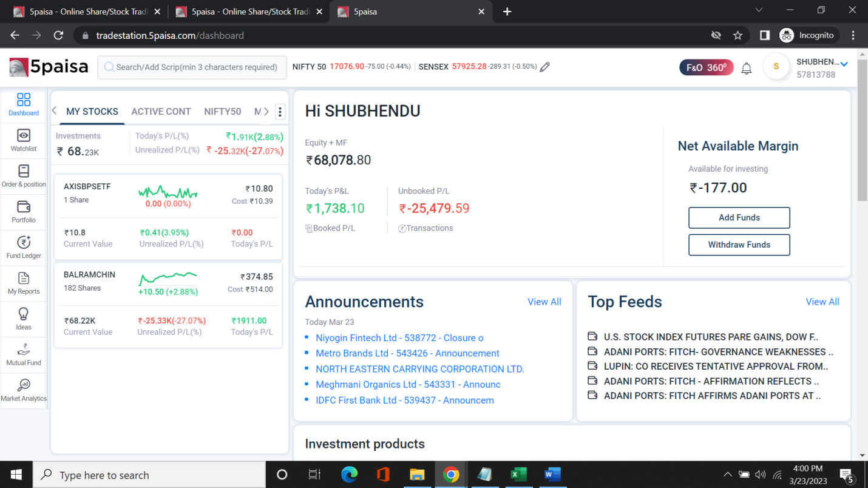Click the right tab arrow after NIFTY50
The width and height of the screenshot is (868, 488).
click(266, 112)
